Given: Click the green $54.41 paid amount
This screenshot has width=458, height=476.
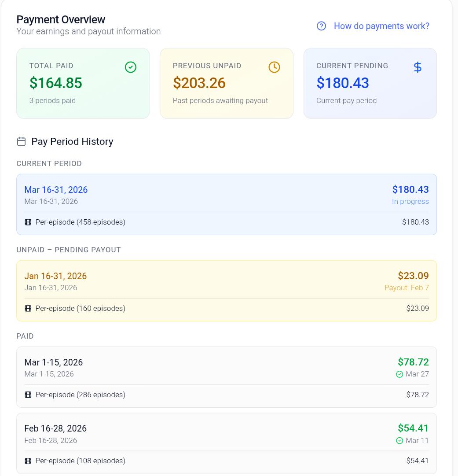Looking at the screenshot, I should [413, 428].
